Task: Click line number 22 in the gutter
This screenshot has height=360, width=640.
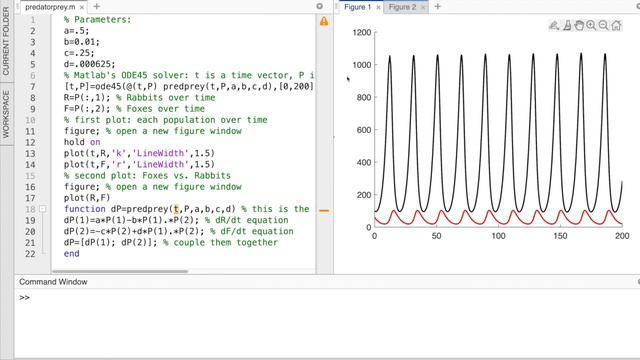Action: click(x=30, y=254)
